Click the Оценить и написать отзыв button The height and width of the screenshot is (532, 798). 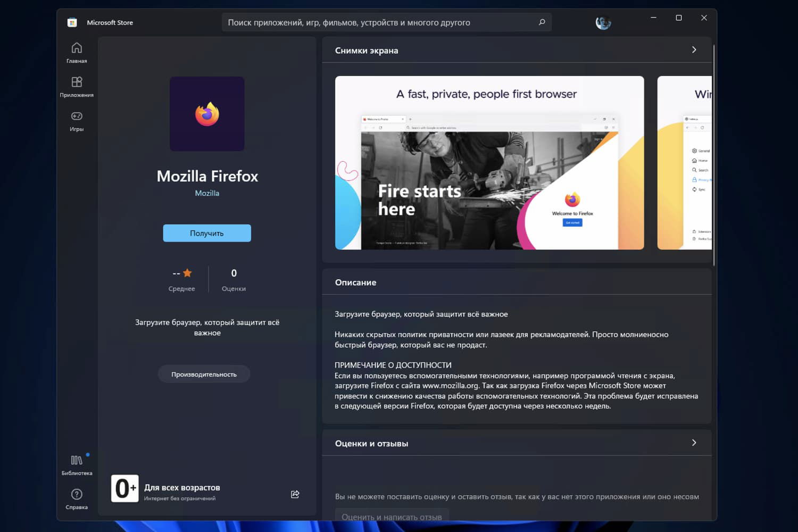392,516
